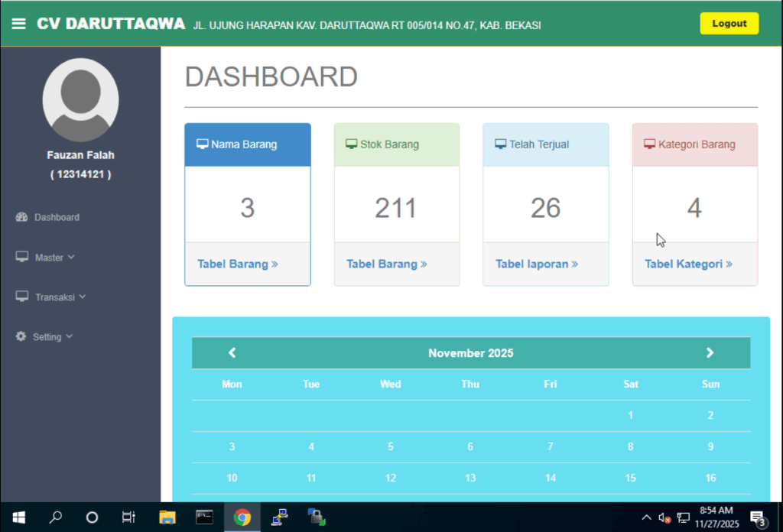Click the yellow Logout button
Viewport: 783px width, 532px height.
click(729, 24)
